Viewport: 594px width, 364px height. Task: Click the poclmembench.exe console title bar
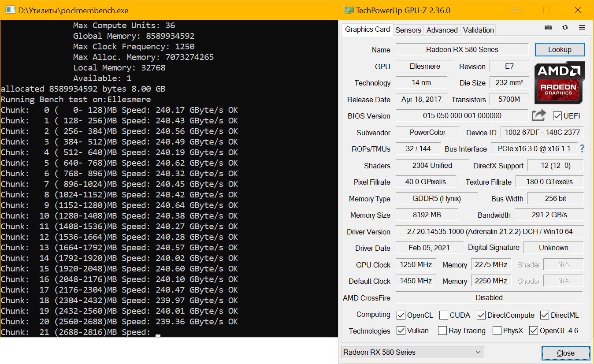click(x=169, y=10)
